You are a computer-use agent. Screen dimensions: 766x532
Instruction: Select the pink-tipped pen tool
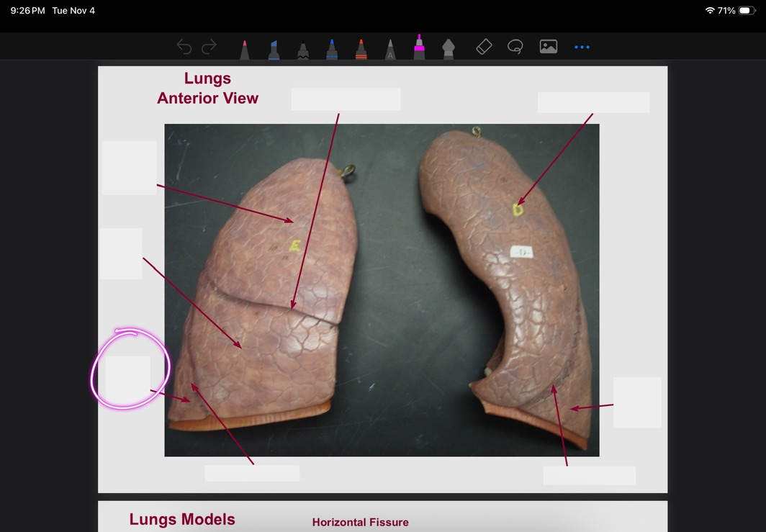click(244, 49)
